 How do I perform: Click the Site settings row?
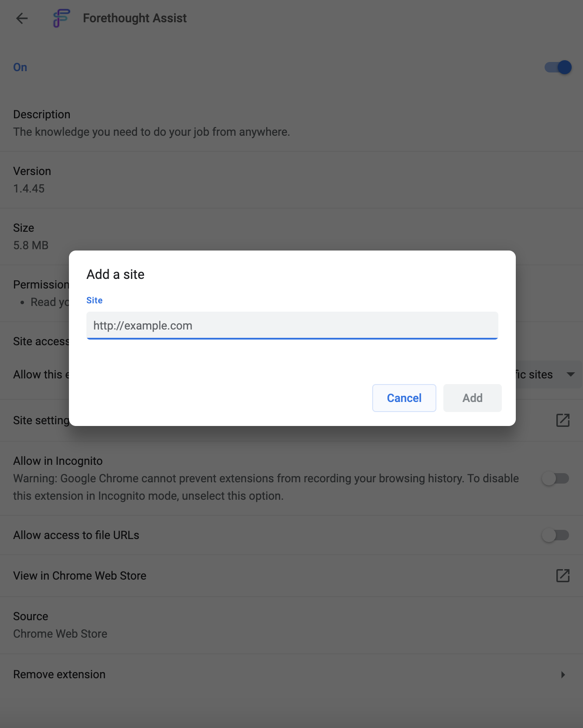click(x=291, y=420)
